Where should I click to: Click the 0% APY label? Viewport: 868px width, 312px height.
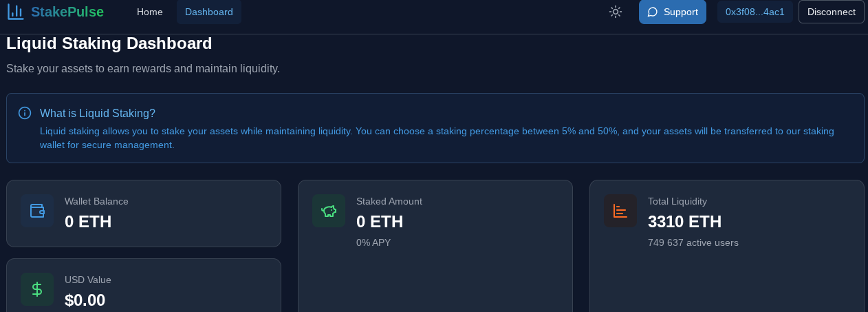coord(373,242)
